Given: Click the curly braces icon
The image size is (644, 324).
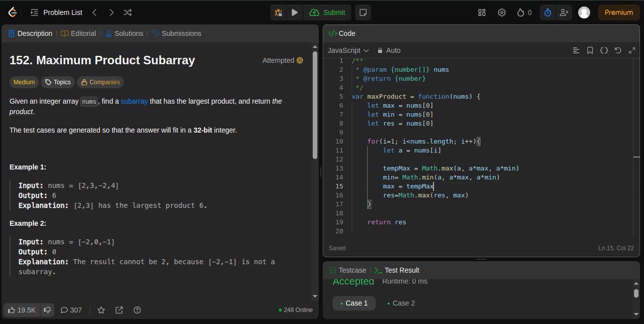Looking at the screenshot, I should pos(604,50).
